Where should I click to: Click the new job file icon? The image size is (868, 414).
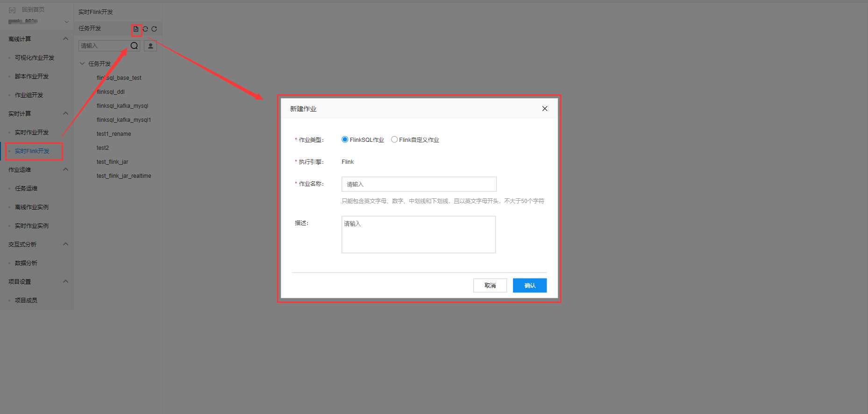click(136, 29)
